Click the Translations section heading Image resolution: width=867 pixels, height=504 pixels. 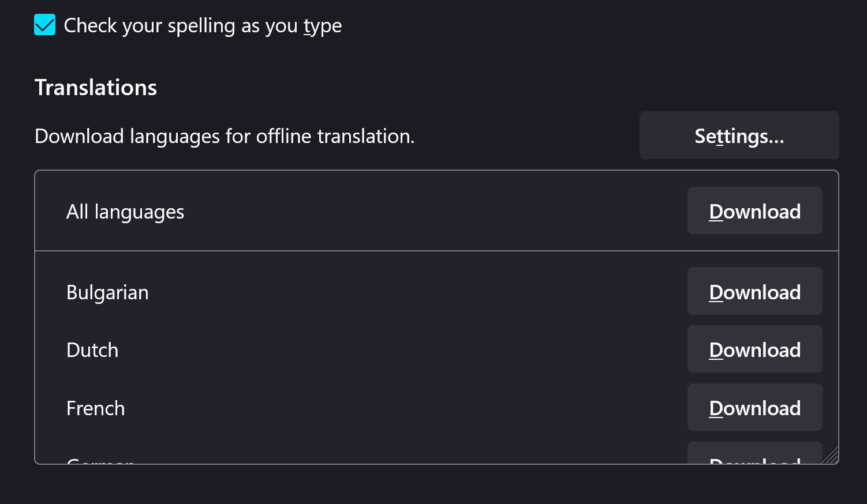[95, 88]
